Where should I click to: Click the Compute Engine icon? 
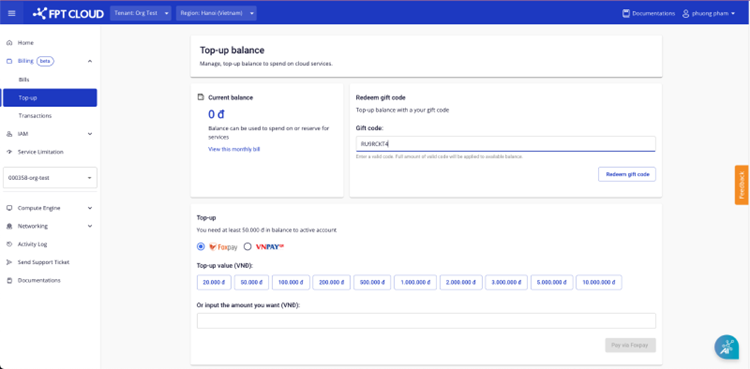[9, 208]
